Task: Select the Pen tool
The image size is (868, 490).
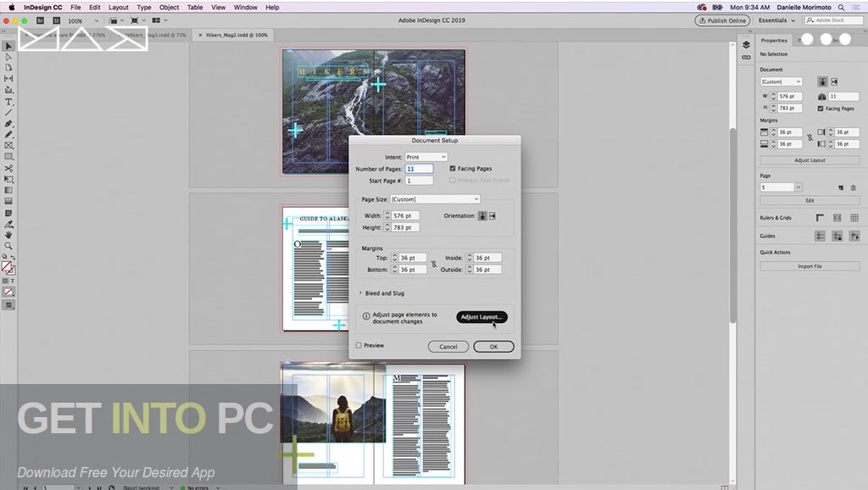Action: (x=8, y=124)
